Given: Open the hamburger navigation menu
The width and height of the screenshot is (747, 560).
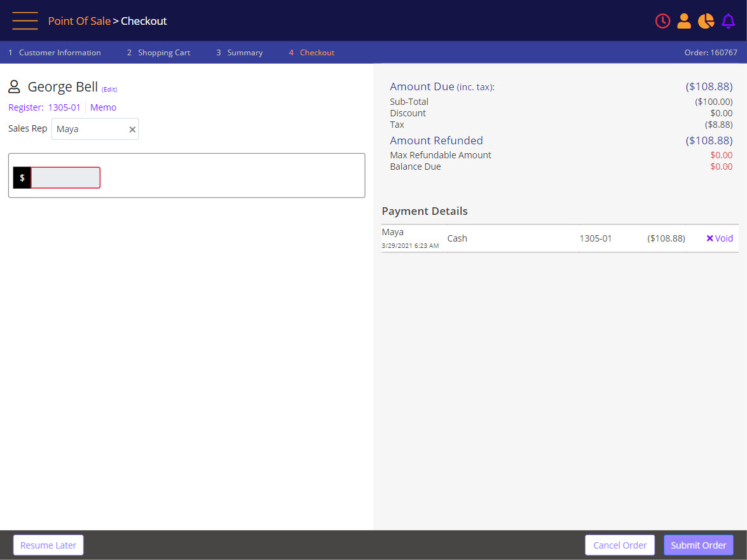Looking at the screenshot, I should pos(25,21).
